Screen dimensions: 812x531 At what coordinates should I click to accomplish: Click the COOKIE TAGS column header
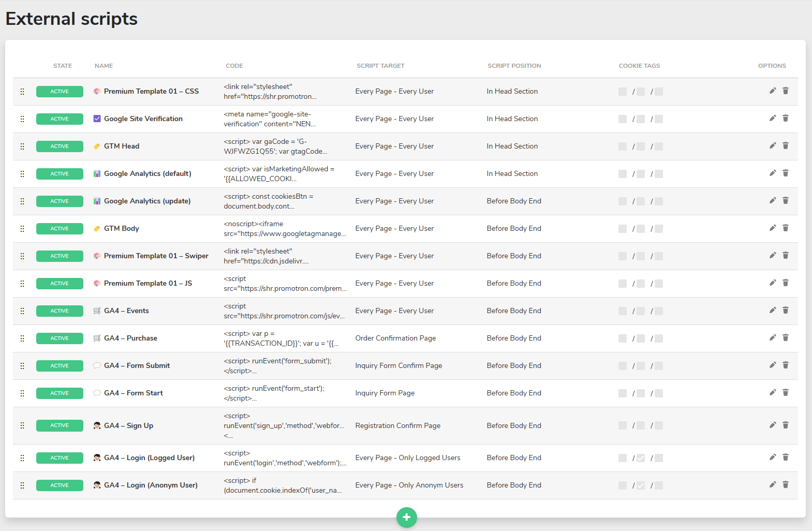tap(639, 66)
